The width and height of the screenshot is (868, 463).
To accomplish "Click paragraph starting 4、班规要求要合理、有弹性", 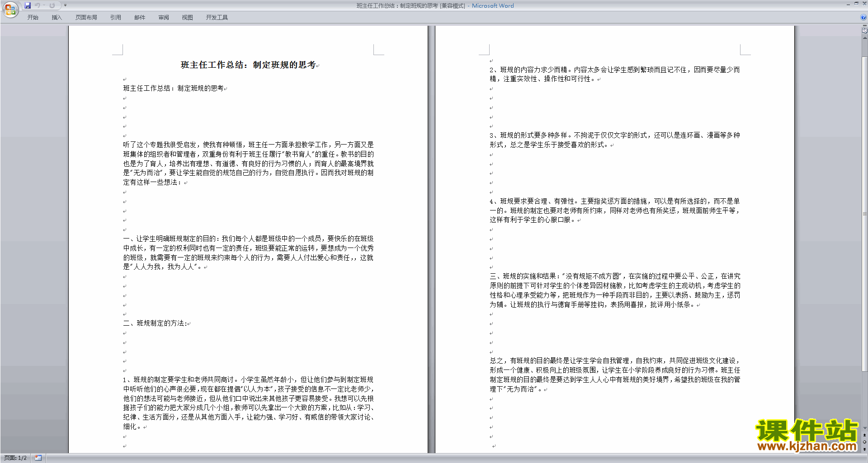I will tap(615, 210).
